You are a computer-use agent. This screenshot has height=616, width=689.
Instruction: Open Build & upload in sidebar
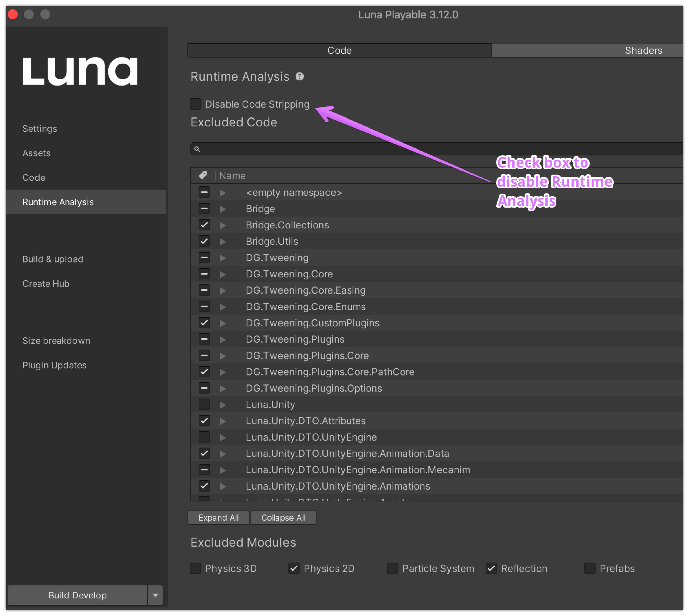click(53, 259)
